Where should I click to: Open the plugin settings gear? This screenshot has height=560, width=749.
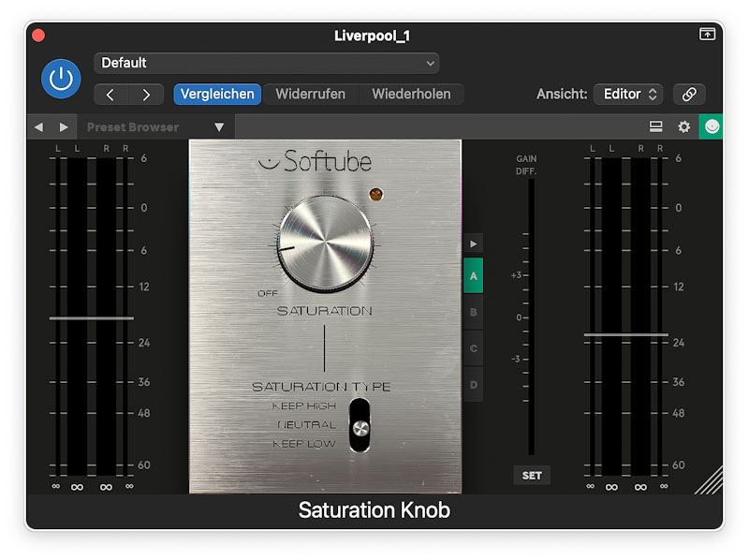coord(684,126)
